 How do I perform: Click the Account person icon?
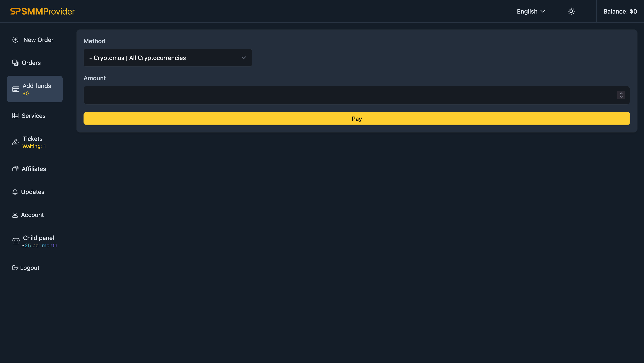15,215
